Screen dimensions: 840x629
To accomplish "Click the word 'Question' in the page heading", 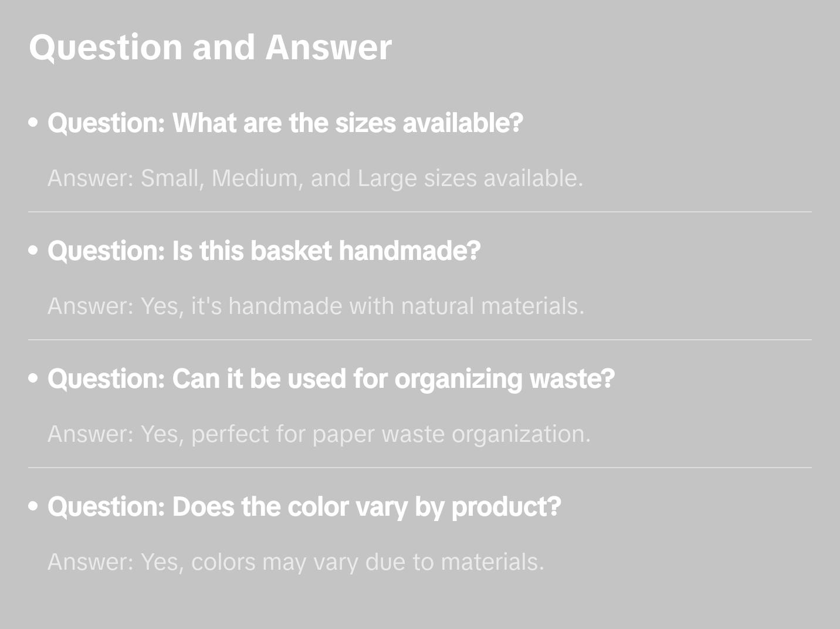I will (x=106, y=48).
